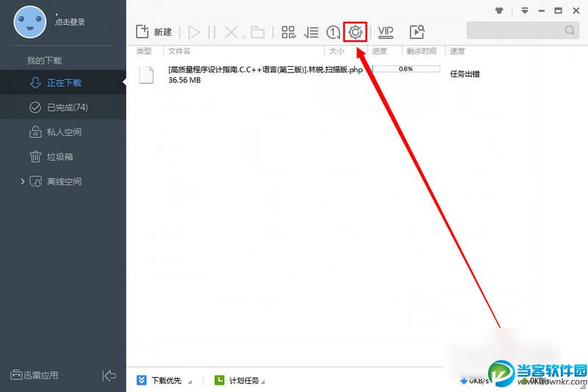Image resolution: width=588 pixels, height=392 pixels.
Task: Sort by 文件名 column header
Action: [179, 51]
